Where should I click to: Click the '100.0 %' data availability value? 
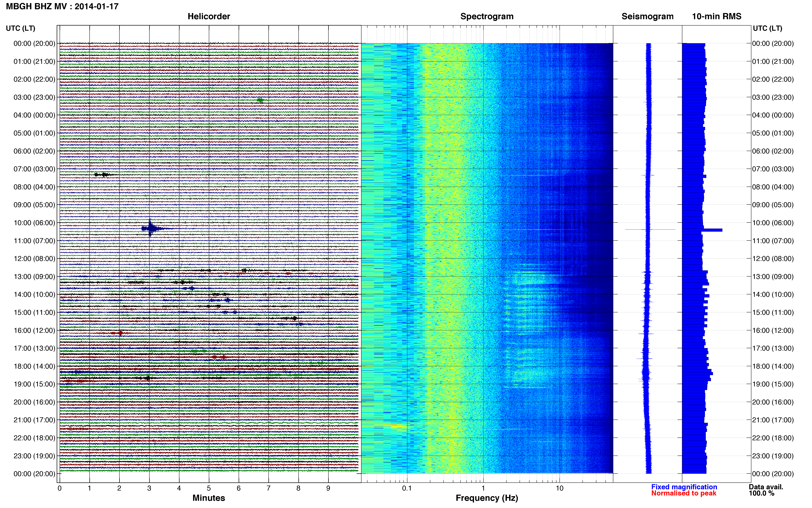tap(761, 493)
